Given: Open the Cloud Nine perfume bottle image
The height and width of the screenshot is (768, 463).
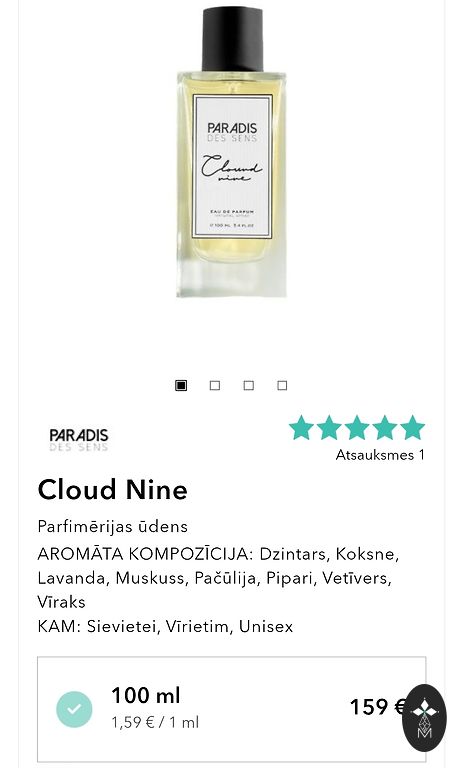Looking at the screenshot, I should coord(232,152).
